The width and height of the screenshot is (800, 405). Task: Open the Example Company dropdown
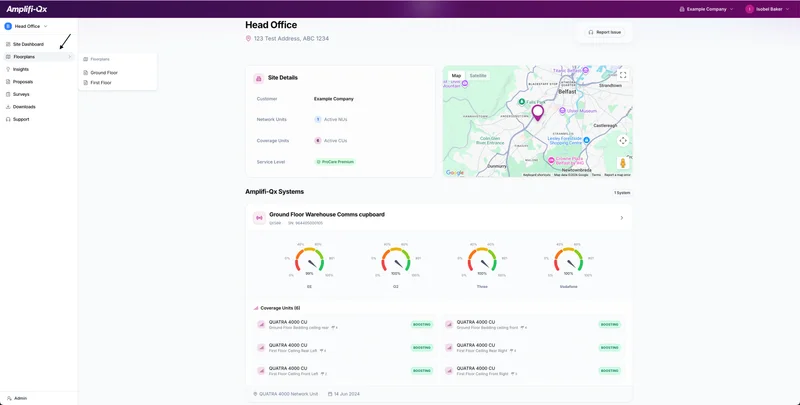(x=706, y=9)
